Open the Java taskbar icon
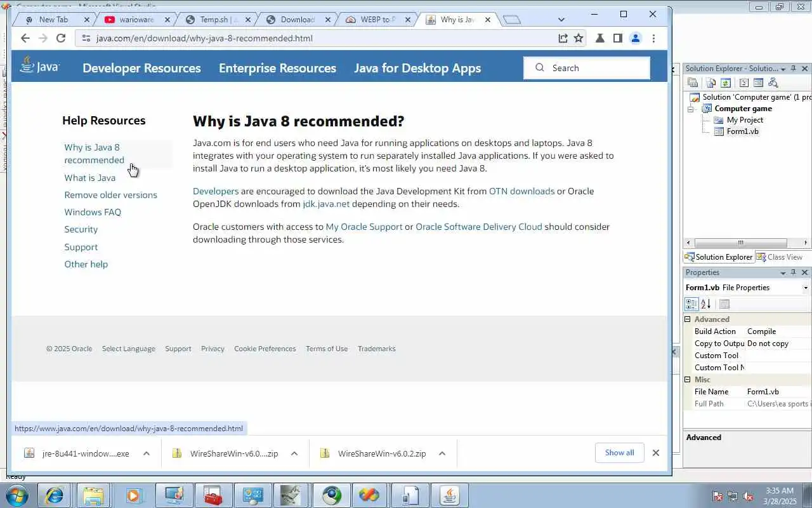Screen dimensions: 812x508 (x=449, y=495)
